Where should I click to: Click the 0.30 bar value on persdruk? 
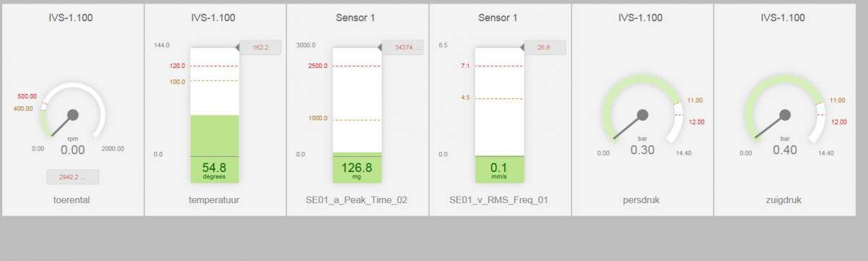coord(642,150)
